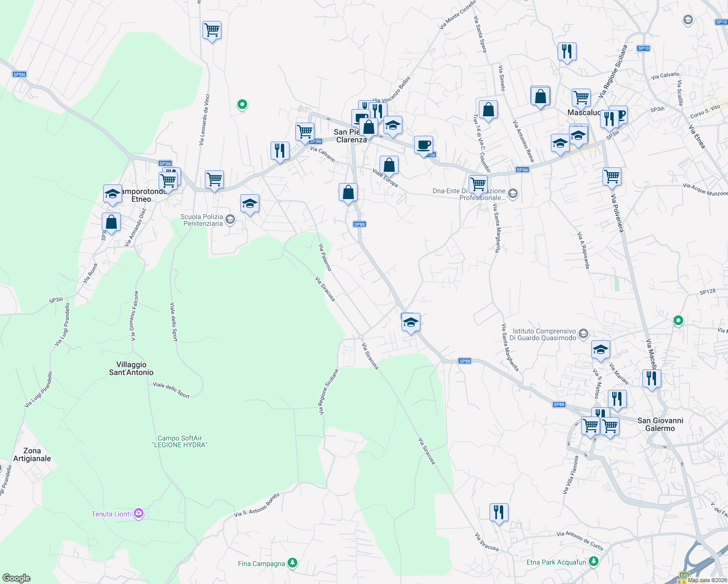728x584 pixels.
Task: Click the large shopping bag icon near Mascalucia
Action: pos(539,96)
